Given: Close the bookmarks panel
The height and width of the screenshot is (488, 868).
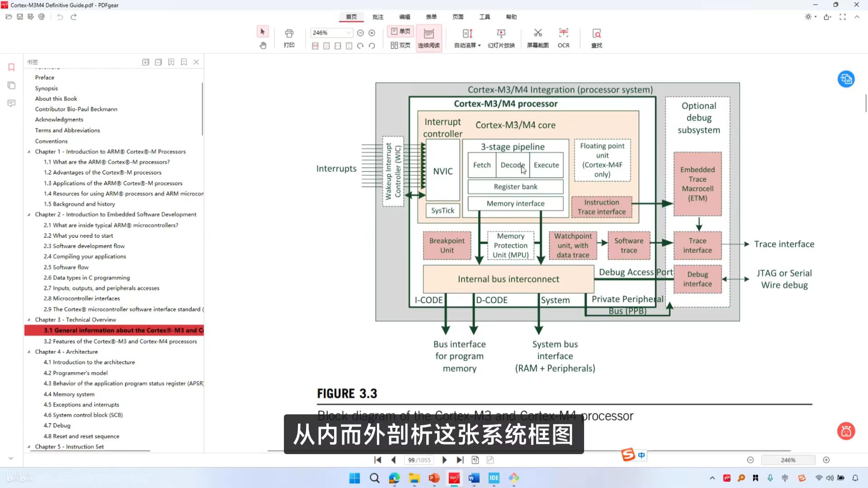Looking at the screenshot, I should point(196,62).
